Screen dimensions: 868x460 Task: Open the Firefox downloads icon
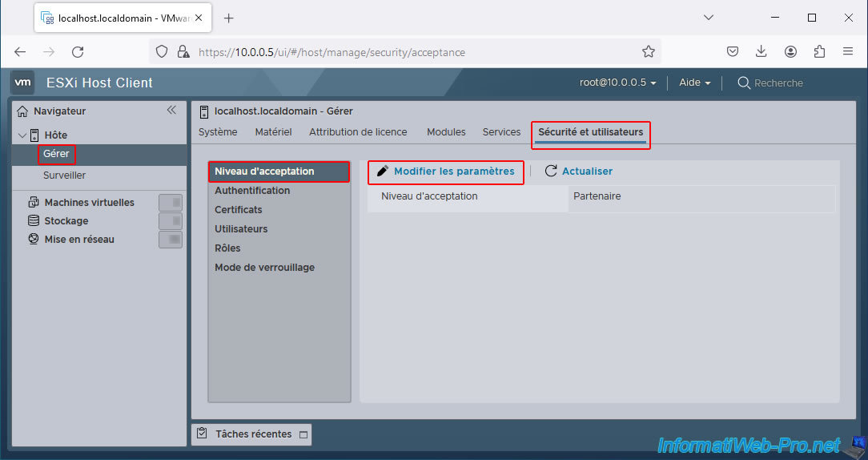(x=762, y=51)
